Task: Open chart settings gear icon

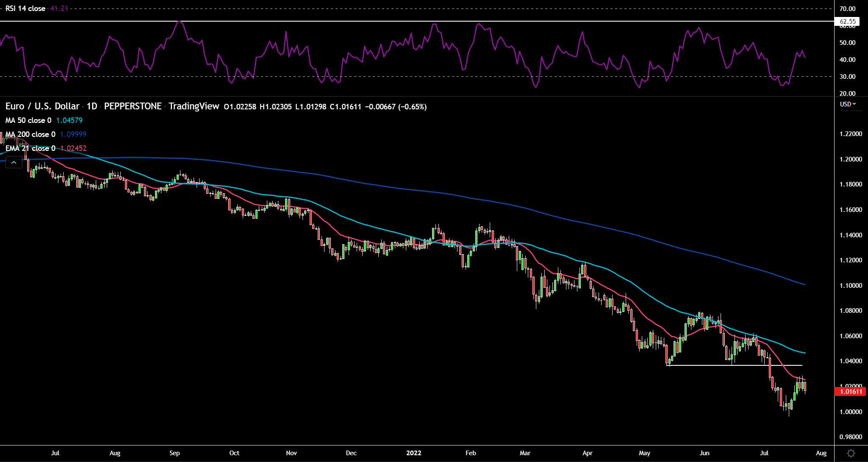Action: pyautogui.click(x=851, y=453)
